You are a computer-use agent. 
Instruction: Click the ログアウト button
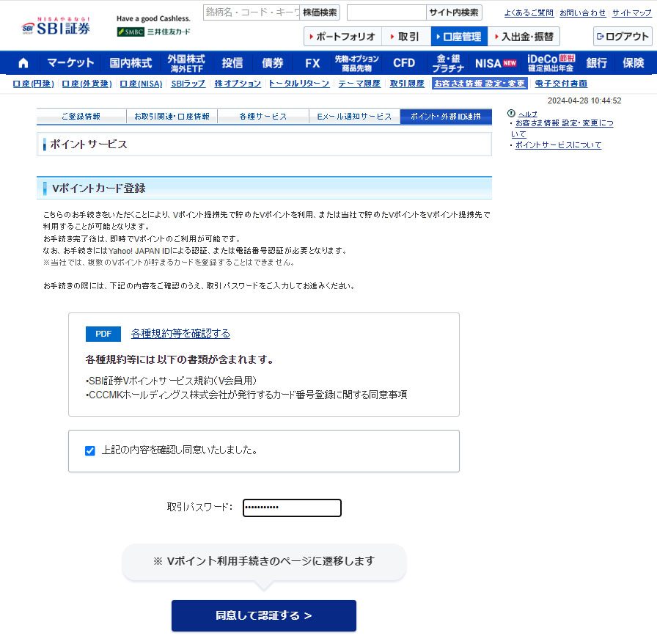(x=622, y=37)
